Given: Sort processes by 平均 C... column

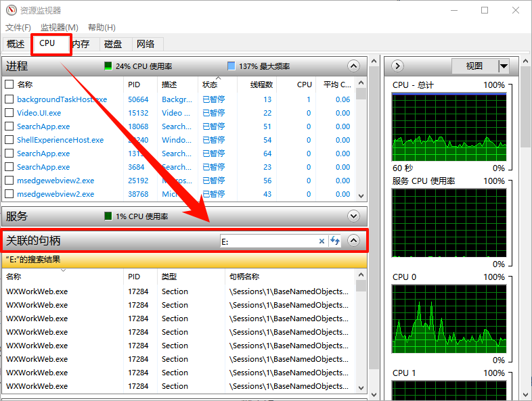Looking at the screenshot, I should 336,85.
